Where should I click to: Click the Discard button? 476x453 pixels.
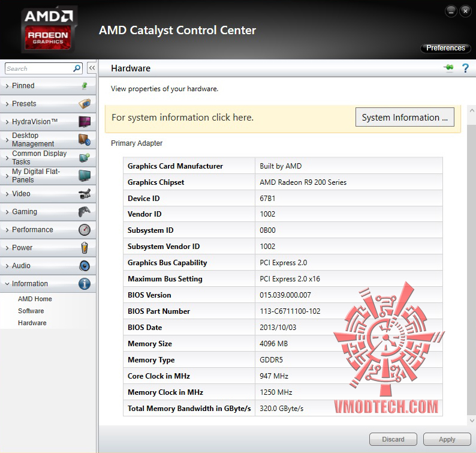(x=393, y=439)
